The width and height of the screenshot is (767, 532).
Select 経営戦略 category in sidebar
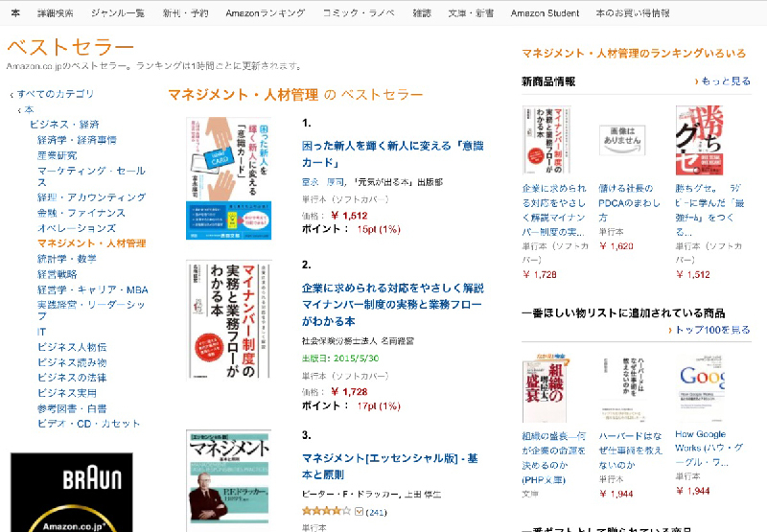[58, 274]
